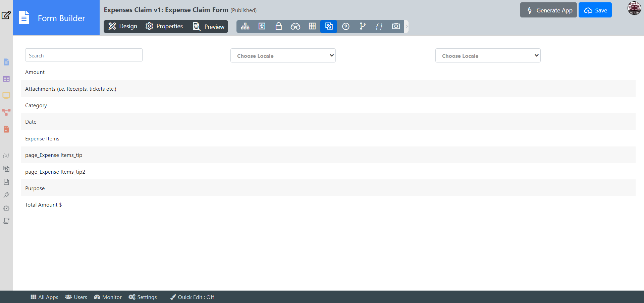This screenshot has height=303, width=644.
Task: Open the {x} variables sidebar icon
Action: (x=6, y=155)
